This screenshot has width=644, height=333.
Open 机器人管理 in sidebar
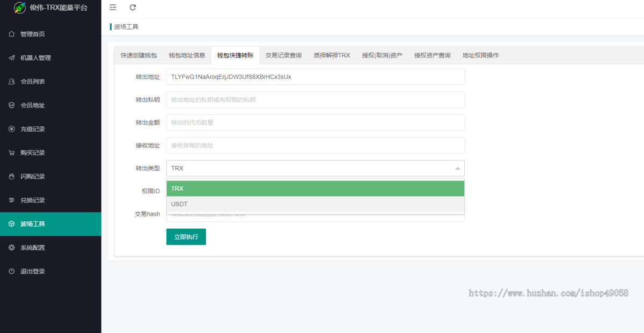pyautogui.click(x=50, y=57)
